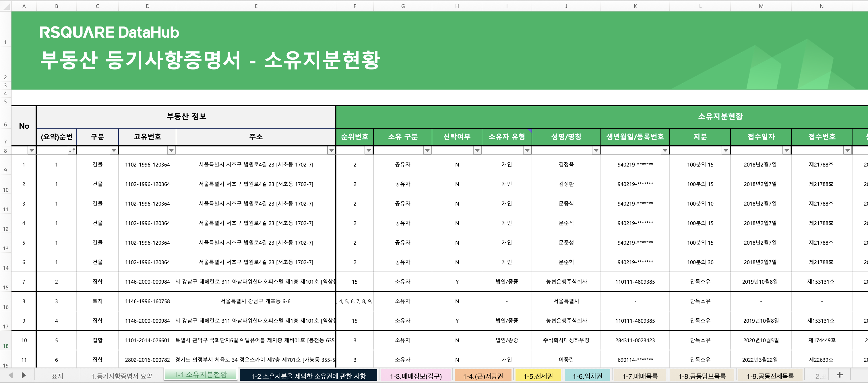Open the 1-6.임차권 sheet tab

587,376
